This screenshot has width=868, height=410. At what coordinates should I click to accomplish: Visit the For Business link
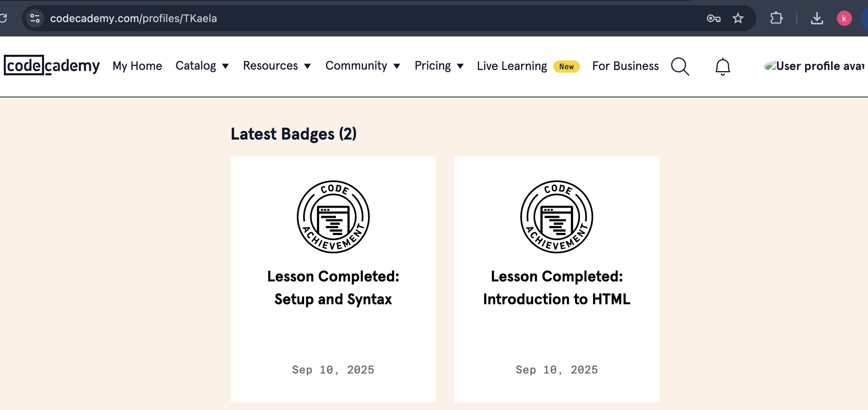[625, 66]
